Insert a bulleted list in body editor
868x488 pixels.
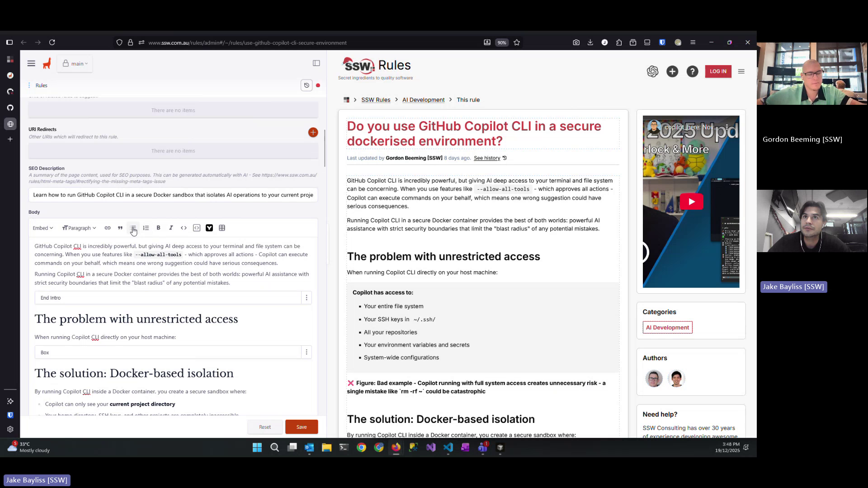click(x=133, y=228)
